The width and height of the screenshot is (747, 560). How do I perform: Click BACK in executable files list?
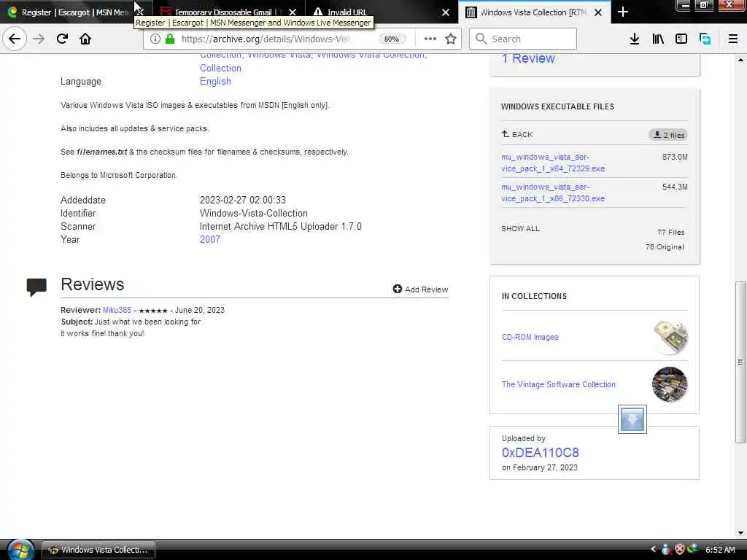click(x=517, y=135)
